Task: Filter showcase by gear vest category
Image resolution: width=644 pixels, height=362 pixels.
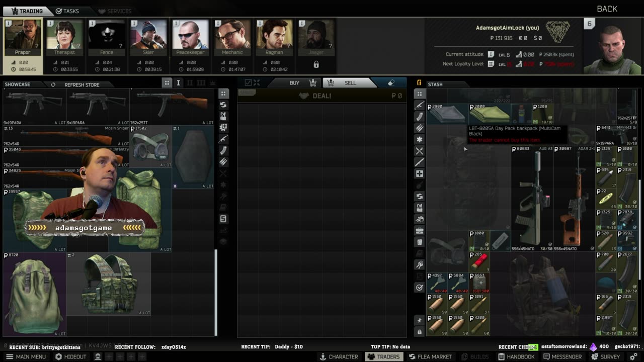Action: 223,116
